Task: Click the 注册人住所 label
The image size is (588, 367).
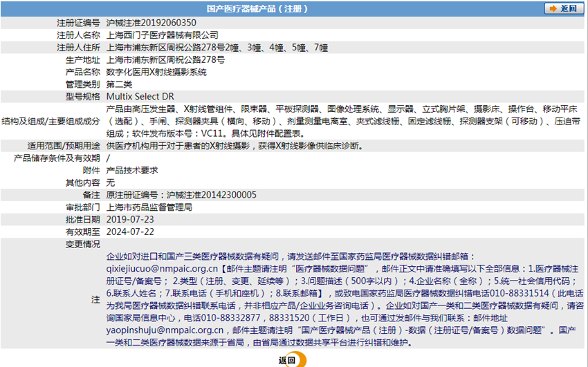Action: tap(78, 48)
